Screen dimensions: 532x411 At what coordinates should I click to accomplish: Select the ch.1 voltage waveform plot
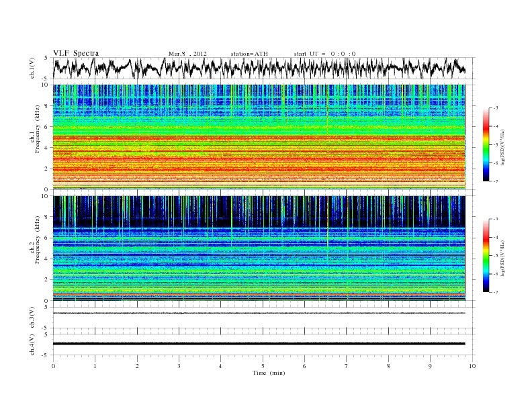pyautogui.click(x=259, y=68)
